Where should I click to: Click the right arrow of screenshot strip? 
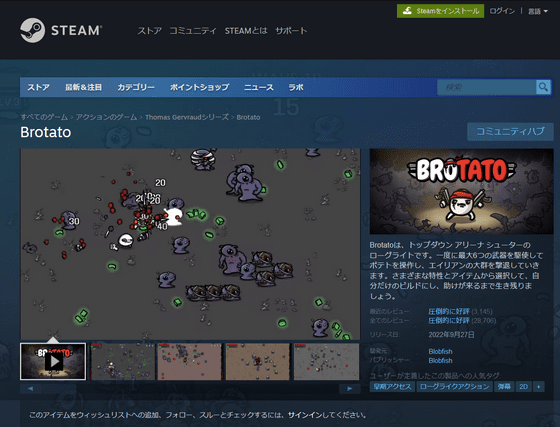point(350,388)
